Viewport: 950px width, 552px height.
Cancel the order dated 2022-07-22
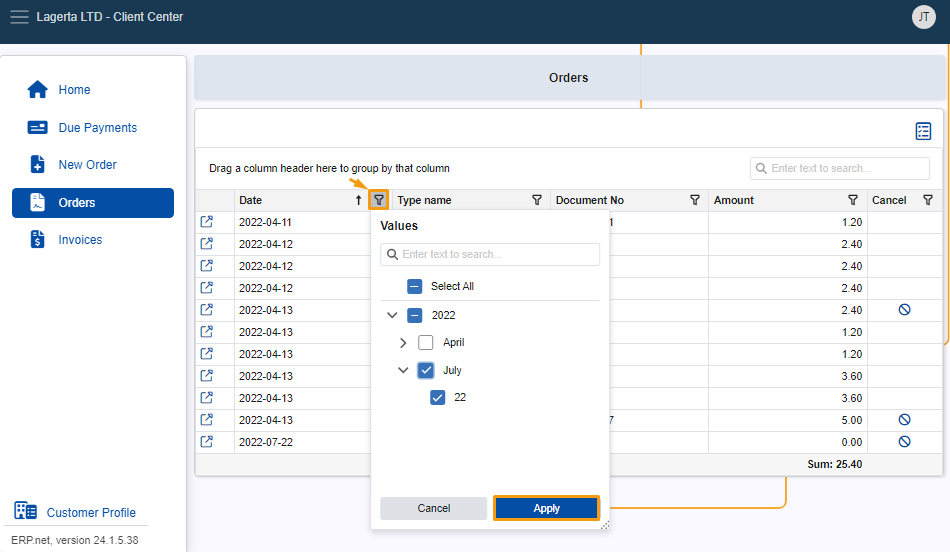point(904,442)
